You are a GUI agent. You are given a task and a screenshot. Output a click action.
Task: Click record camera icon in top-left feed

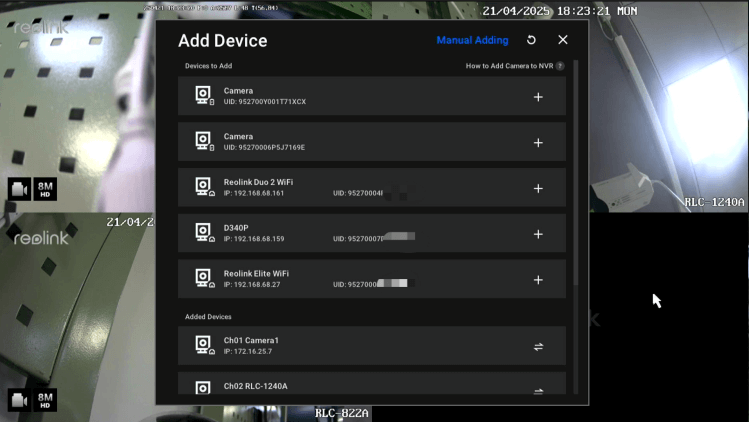tap(19, 189)
